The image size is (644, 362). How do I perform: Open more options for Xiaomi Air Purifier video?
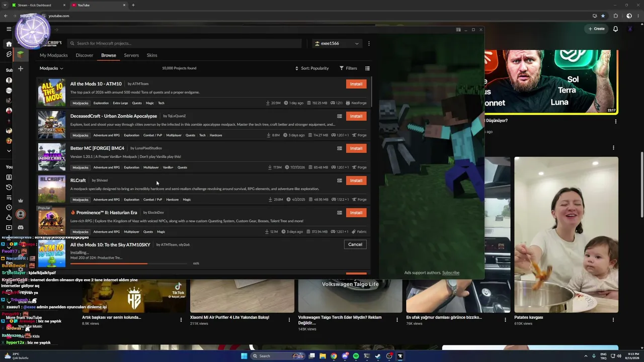pyautogui.click(x=289, y=320)
